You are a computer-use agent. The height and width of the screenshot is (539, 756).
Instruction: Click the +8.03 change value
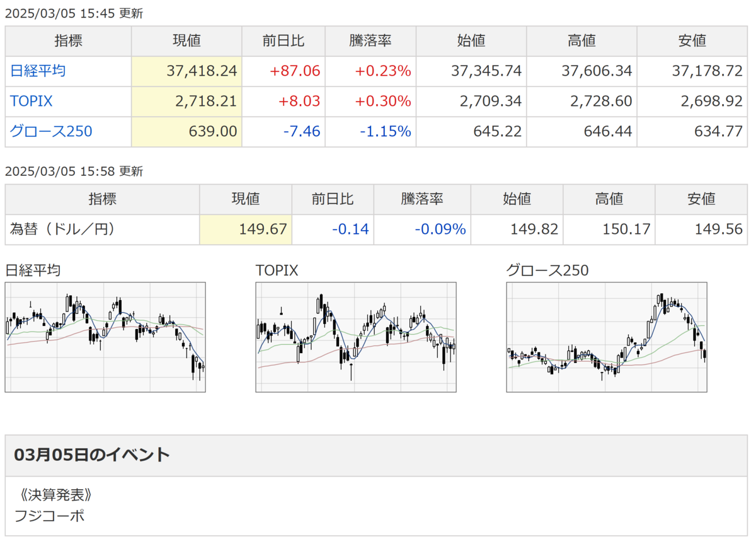tap(299, 101)
